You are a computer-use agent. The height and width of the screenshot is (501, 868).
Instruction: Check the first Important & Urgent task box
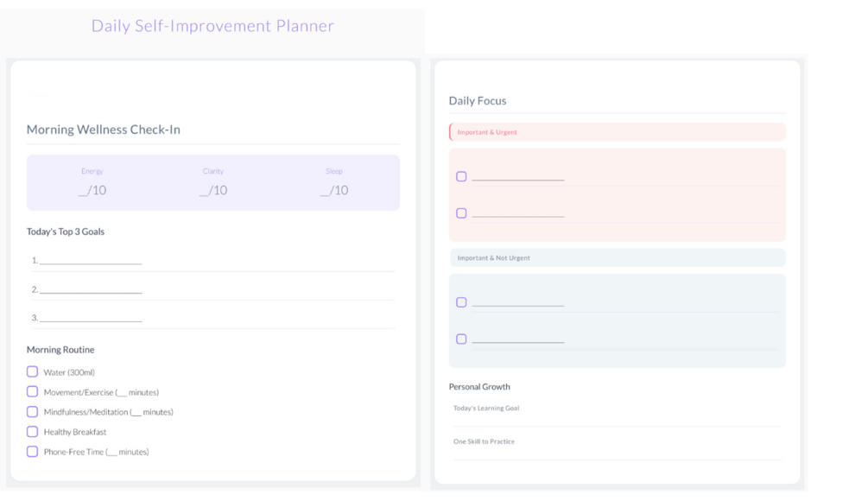coord(461,176)
